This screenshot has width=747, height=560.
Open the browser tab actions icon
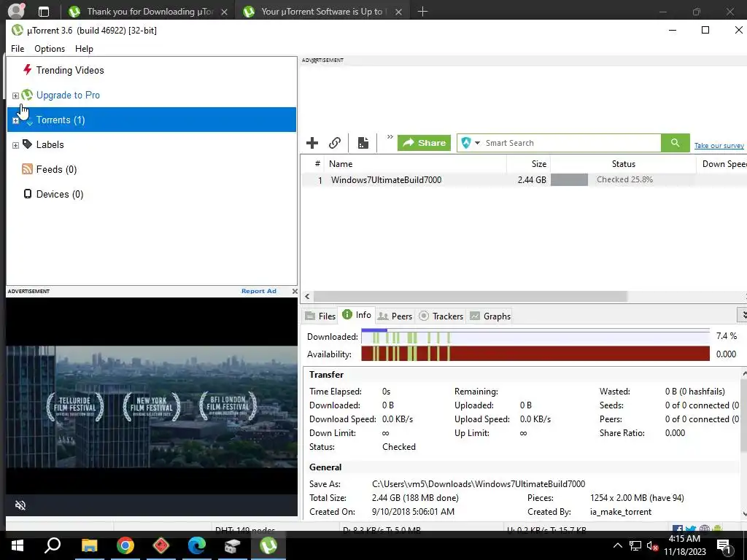[43, 12]
